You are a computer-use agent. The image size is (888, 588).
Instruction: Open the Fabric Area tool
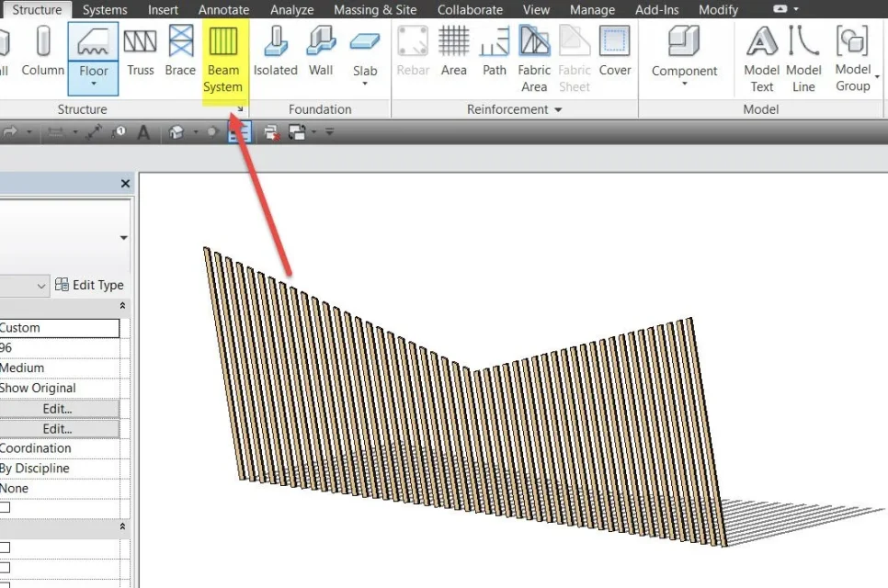click(x=534, y=59)
